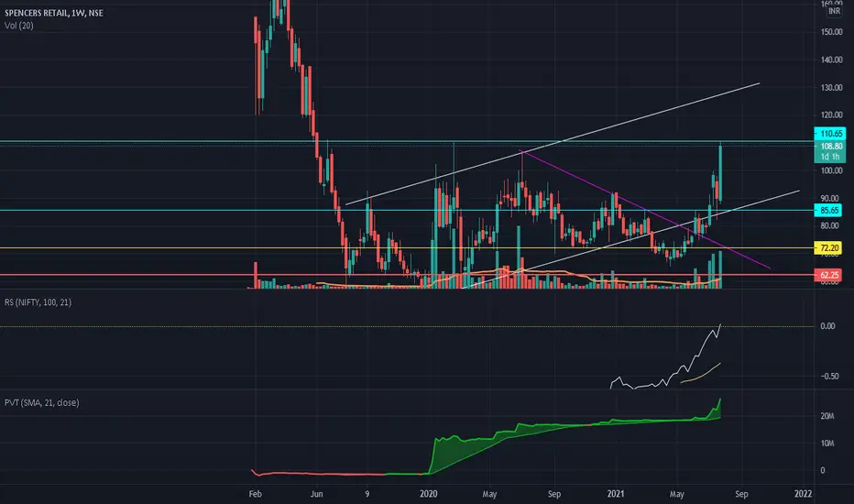The image size is (854, 504).
Task: Select the RS (NIFTY, 100, 21) indicator label
Action: tap(38, 302)
